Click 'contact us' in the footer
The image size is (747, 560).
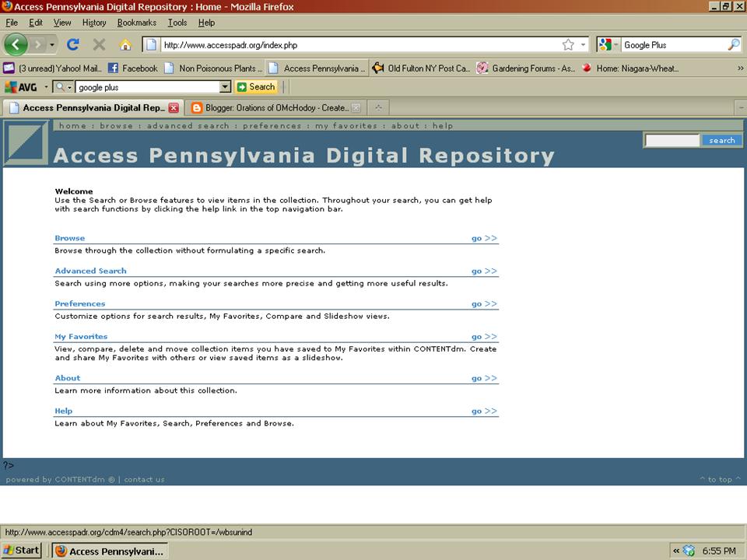point(145,480)
